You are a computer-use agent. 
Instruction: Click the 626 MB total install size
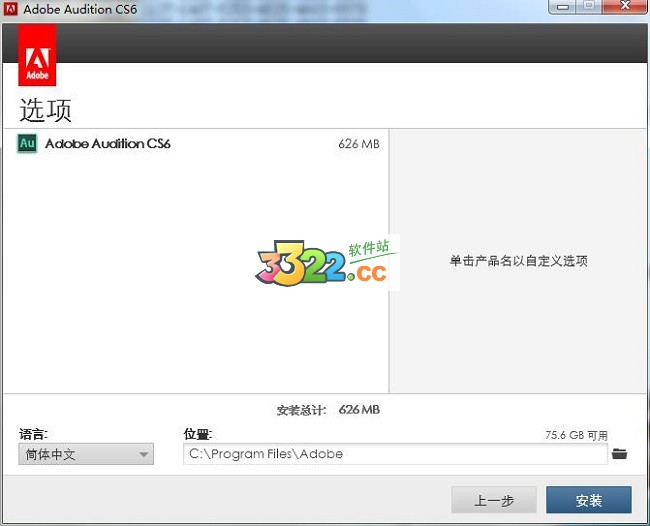(359, 410)
